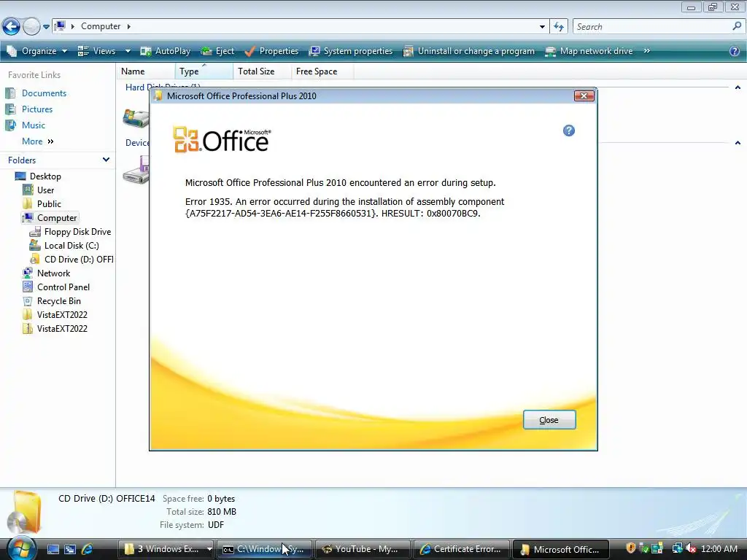This screenshot has height=560, width=747.
Task: Open the Organize menu
Action: [37, 51]
